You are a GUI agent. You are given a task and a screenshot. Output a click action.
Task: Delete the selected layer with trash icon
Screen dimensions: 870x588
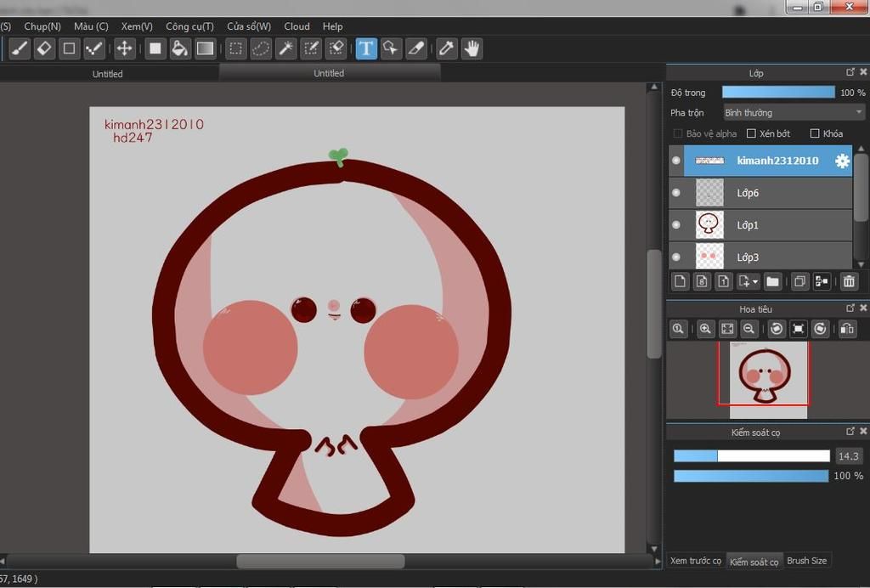pyautogui.click(x=849, y=282)
